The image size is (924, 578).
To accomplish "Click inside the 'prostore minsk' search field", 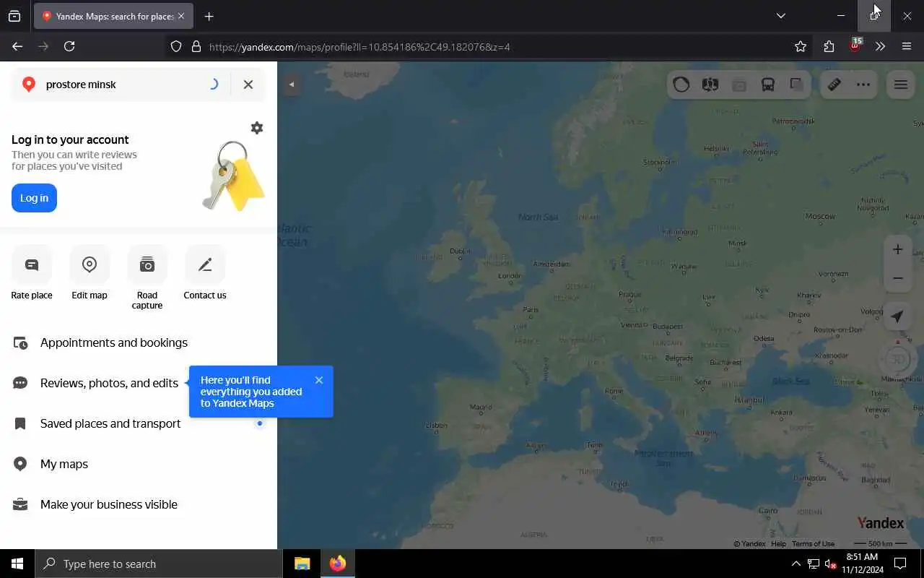I will (x=123, y=85).
